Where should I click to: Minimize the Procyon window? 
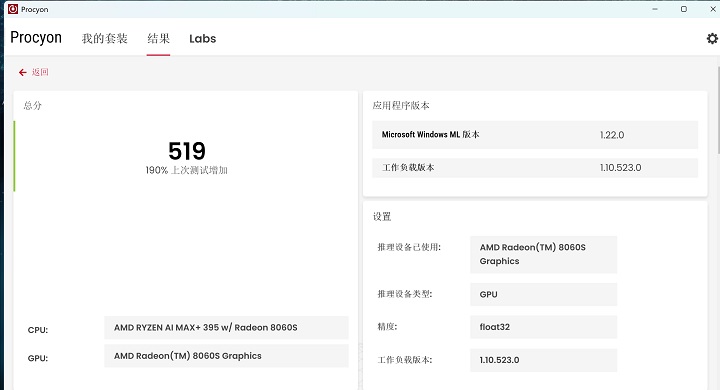655,9
